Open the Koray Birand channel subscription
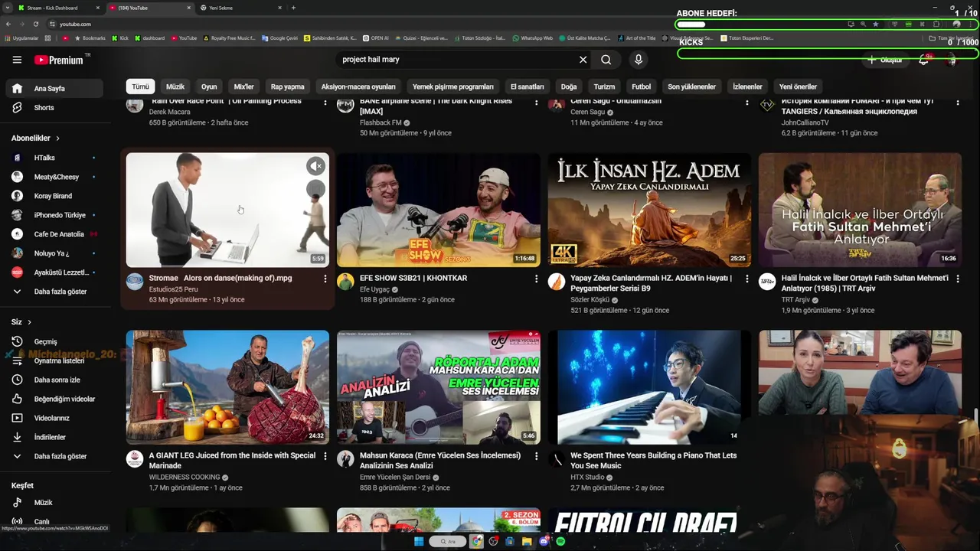980x551 pixels. point(54,196)
